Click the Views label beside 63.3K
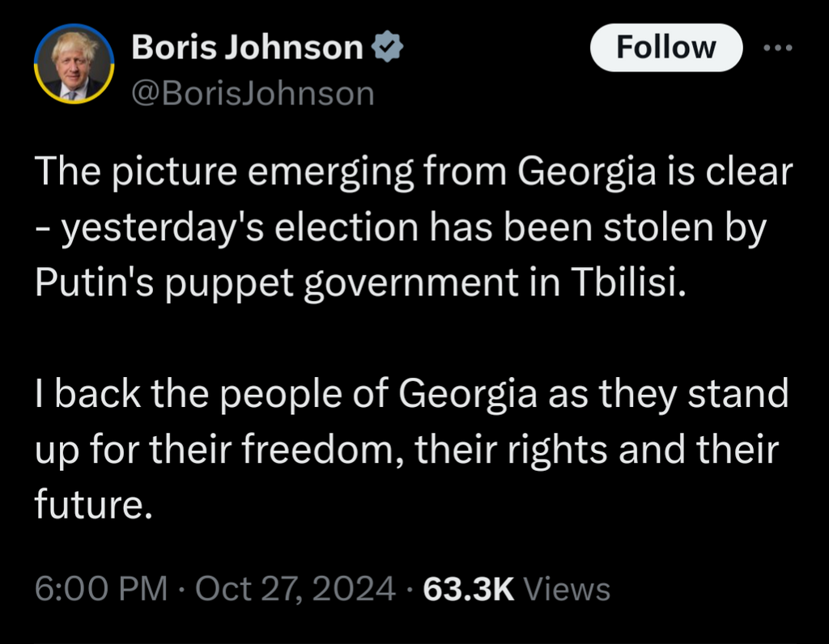829x644 pixels. (567, 587)
